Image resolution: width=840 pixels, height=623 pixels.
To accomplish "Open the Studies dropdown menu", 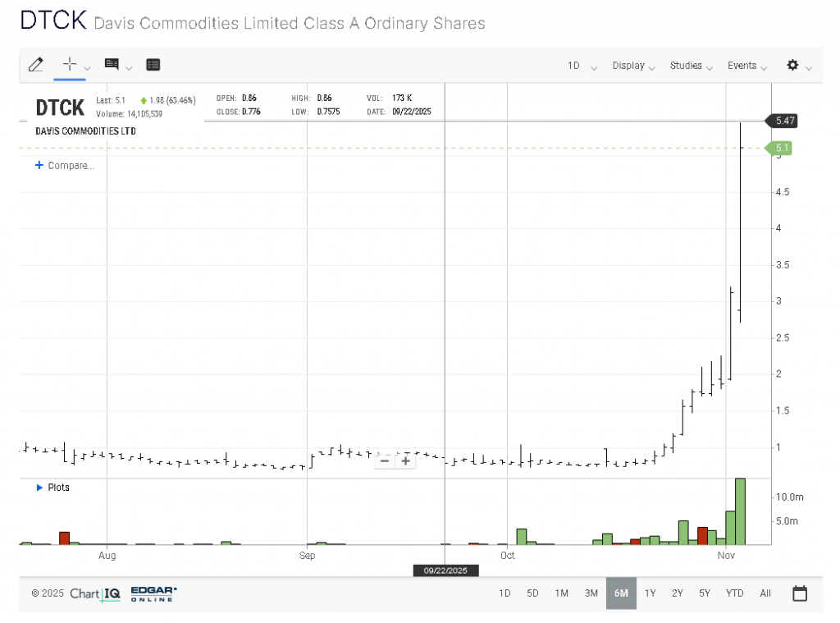I will (x=691, y=66).
